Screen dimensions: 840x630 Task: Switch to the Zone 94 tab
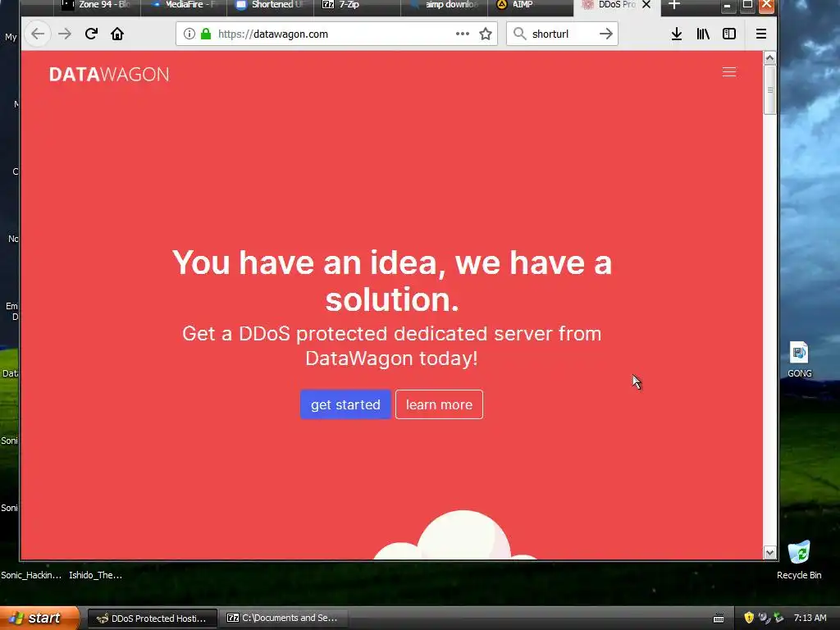pyautogui.click(x=97, y=6)
